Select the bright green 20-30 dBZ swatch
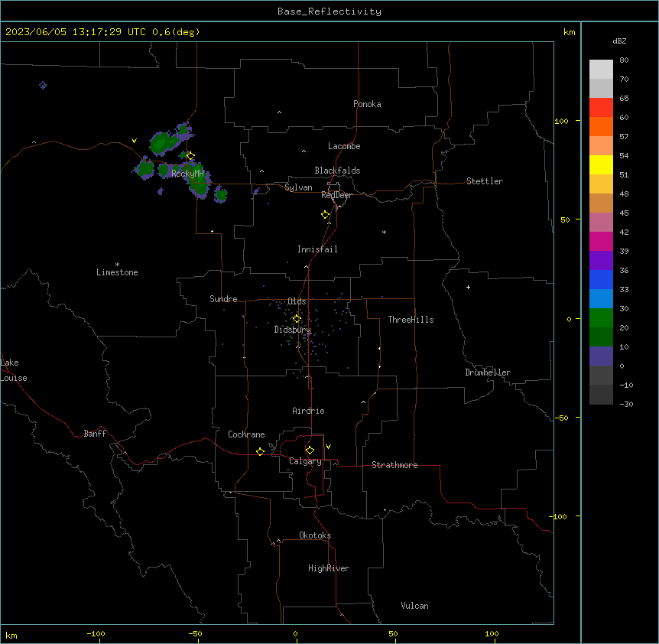The image size is (659, 644). click(601, 318)
